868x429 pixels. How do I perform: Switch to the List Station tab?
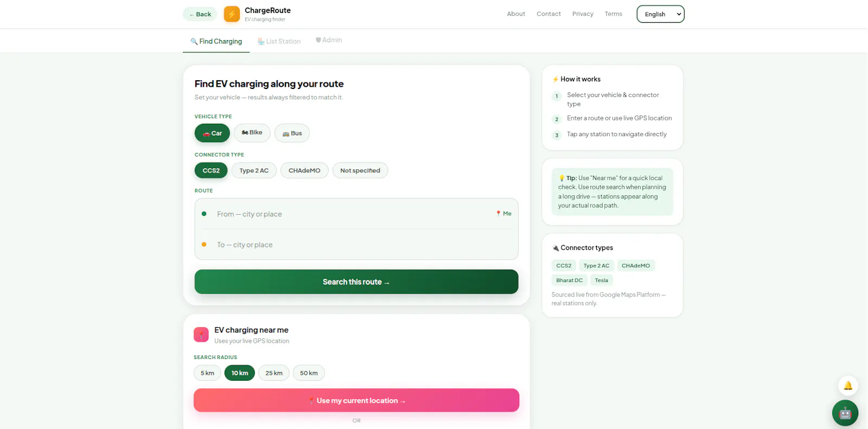coord(279,41)
